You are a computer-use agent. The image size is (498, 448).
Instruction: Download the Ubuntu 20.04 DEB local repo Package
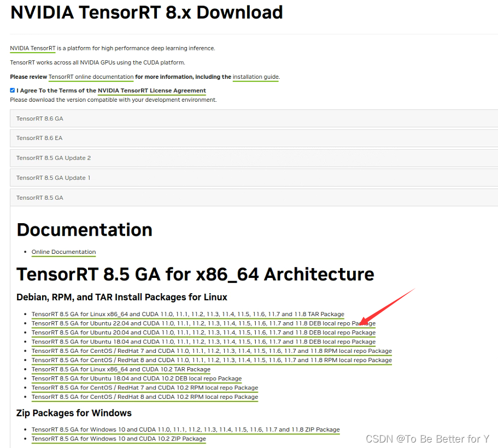pos(203,333)
